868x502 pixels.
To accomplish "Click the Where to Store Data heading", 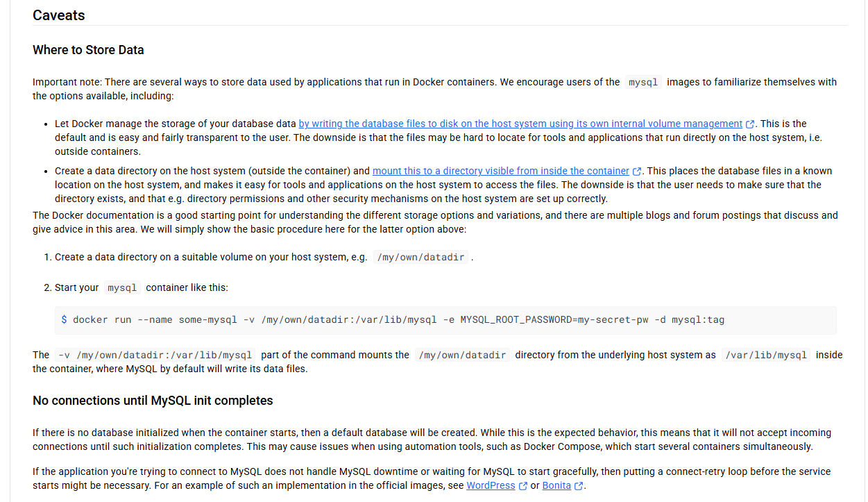I will pos(88,50).
